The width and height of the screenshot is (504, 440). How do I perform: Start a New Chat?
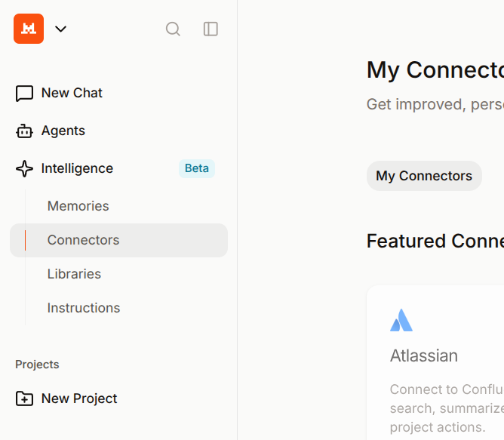(x=72, y=93)
